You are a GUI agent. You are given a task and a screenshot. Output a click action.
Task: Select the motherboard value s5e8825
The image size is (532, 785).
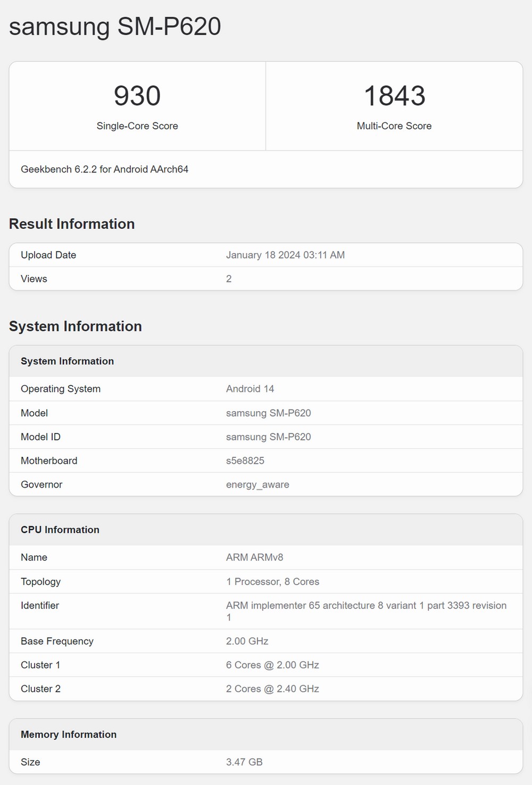point(245,461)
